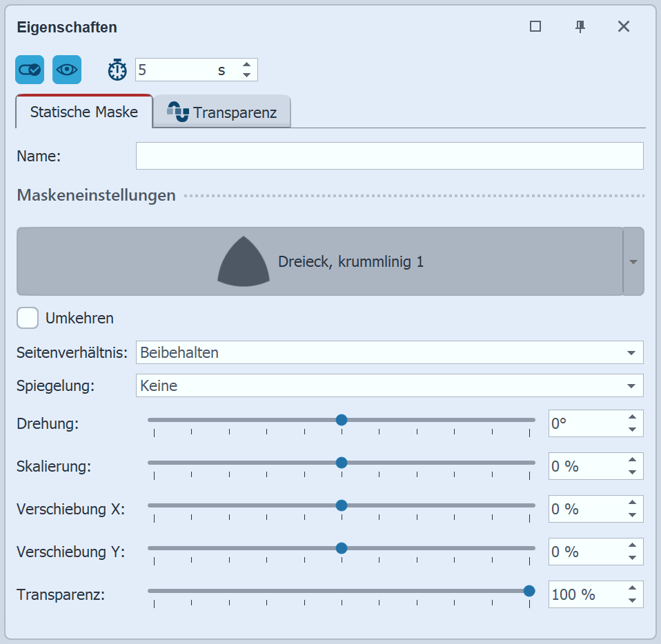Toggle the eye visibility icon

pyautogui.click(x=67, y=70)
